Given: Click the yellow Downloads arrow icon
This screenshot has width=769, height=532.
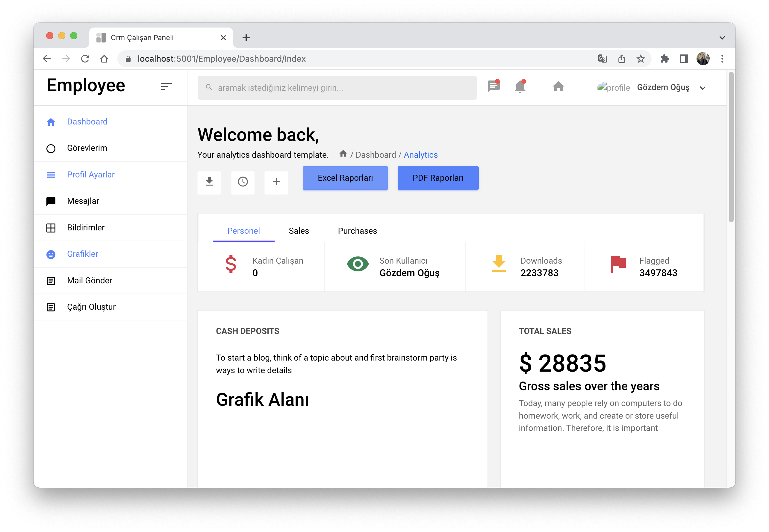Looking at the screenshot, I should point(499,263).
